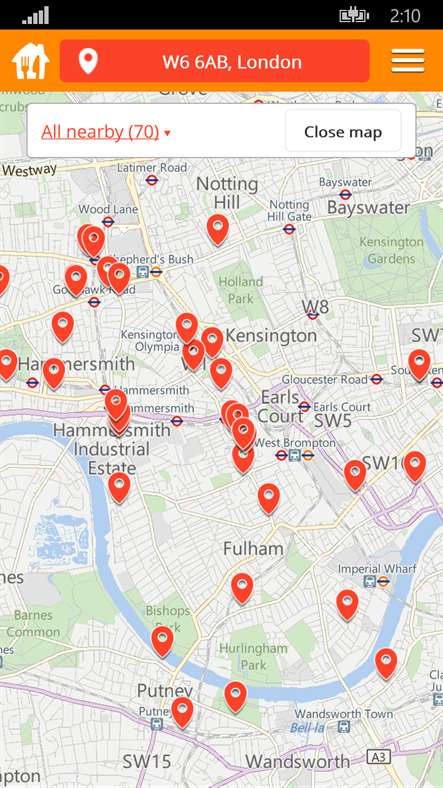Select the pin under Imperial Wharf
The height and width of the screenshot is (788, 443).
(x=347, y=605)
